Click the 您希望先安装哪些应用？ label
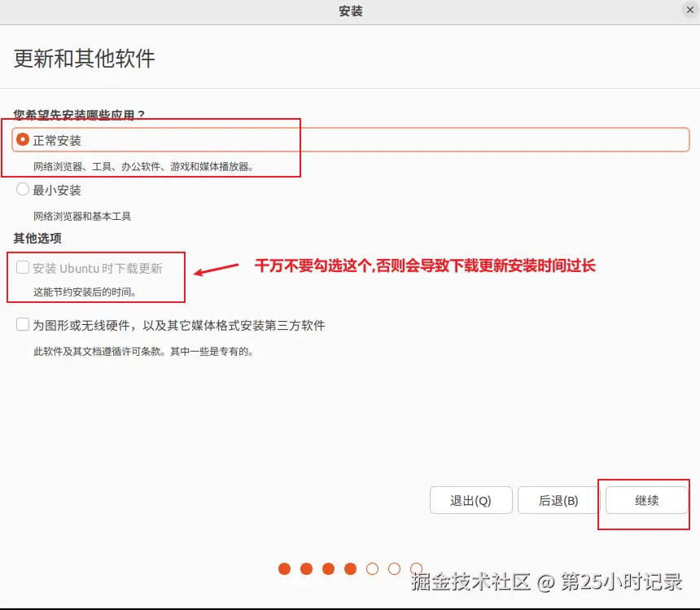Screen dimensions: 700x610 (79, 115)
